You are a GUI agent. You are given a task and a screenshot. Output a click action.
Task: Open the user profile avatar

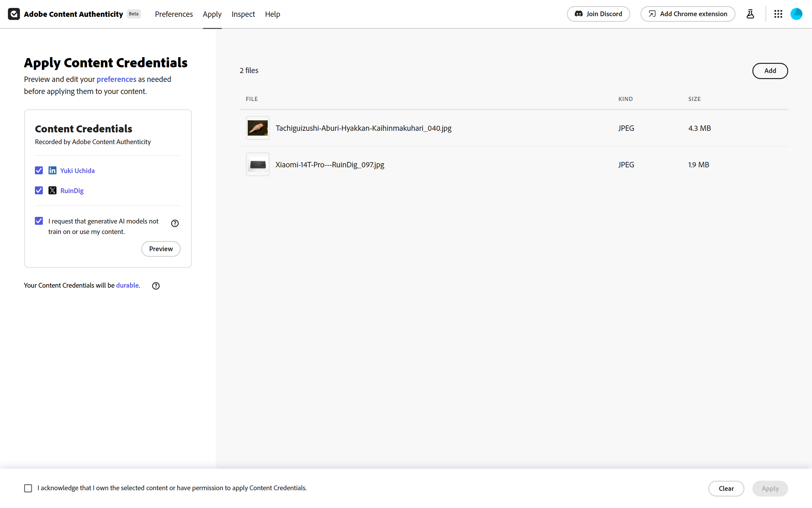(x=796, y=14)
